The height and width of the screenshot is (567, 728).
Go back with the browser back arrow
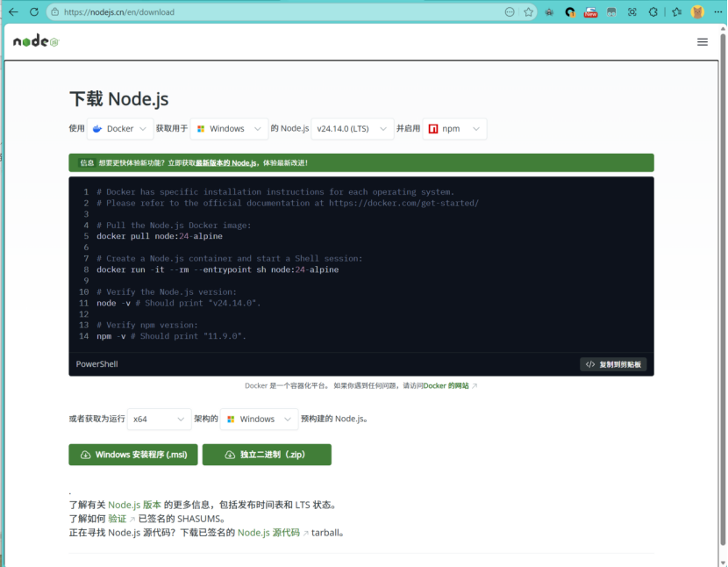(x=13, y=12)
